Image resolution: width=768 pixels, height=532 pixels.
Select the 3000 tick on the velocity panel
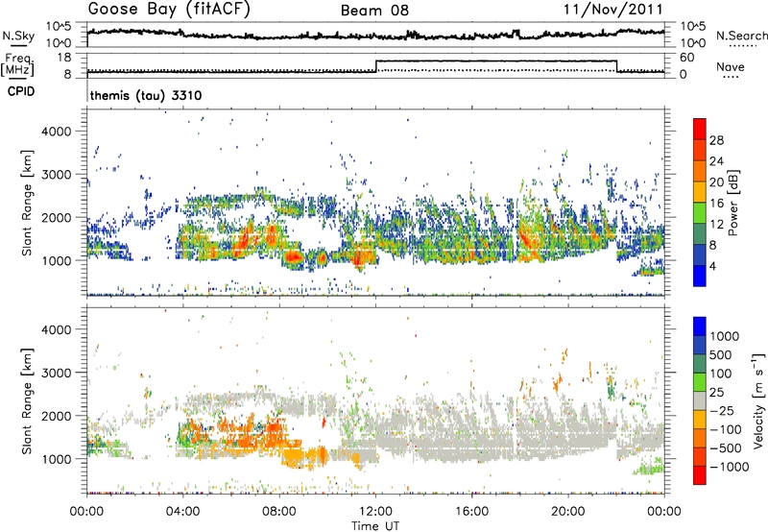[56, 373]
